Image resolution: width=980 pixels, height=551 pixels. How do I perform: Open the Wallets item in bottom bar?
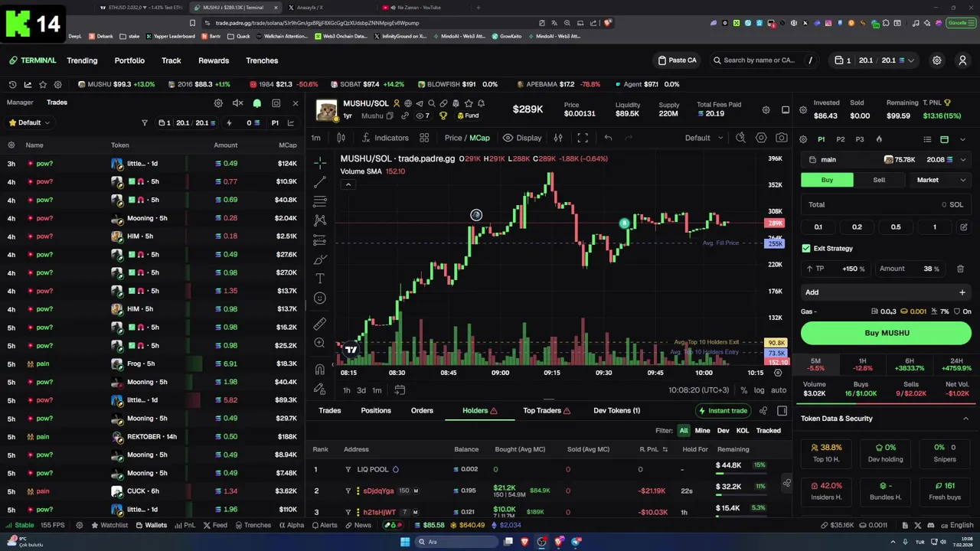(151, 526)
